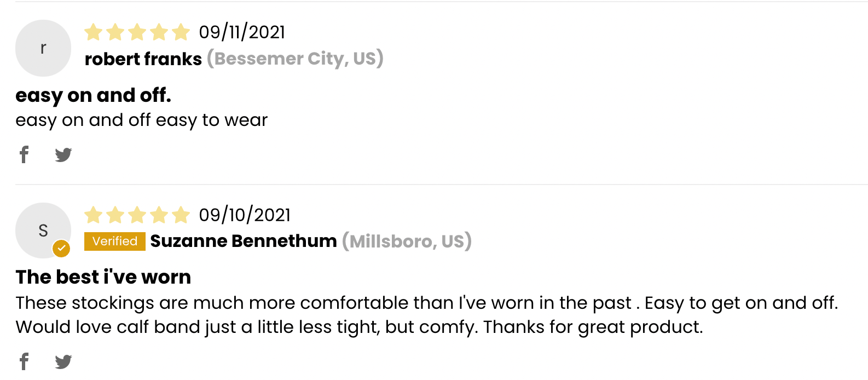
Task: Share robert franks' review on Facebook
Action: (x=24, y=155)
